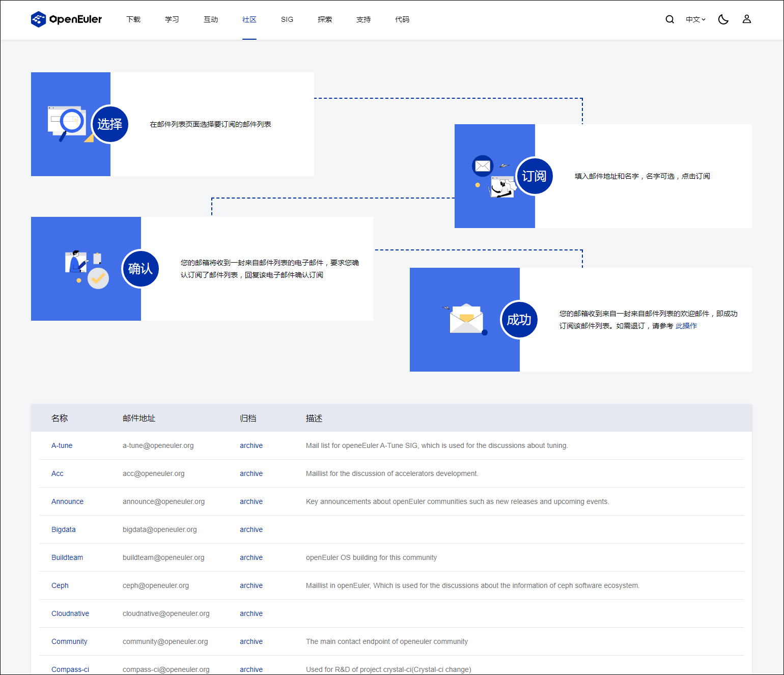Open the A-tune mailing list link

coord(62,445)
